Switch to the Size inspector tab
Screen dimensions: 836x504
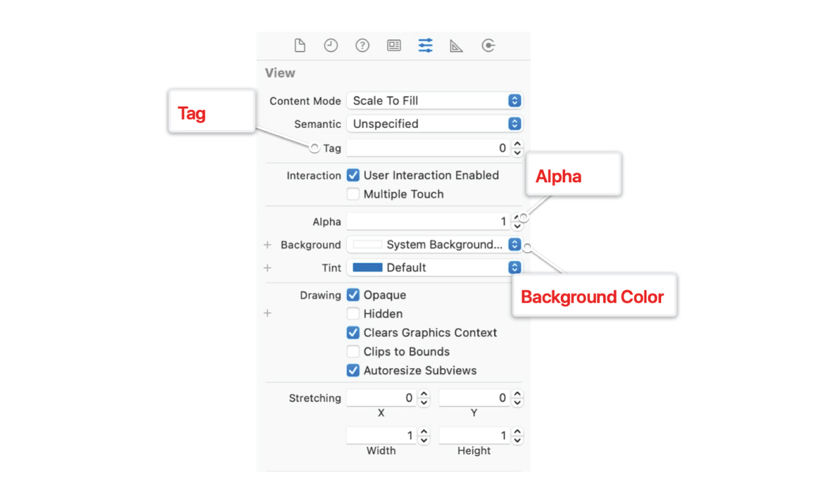(456, 45)
